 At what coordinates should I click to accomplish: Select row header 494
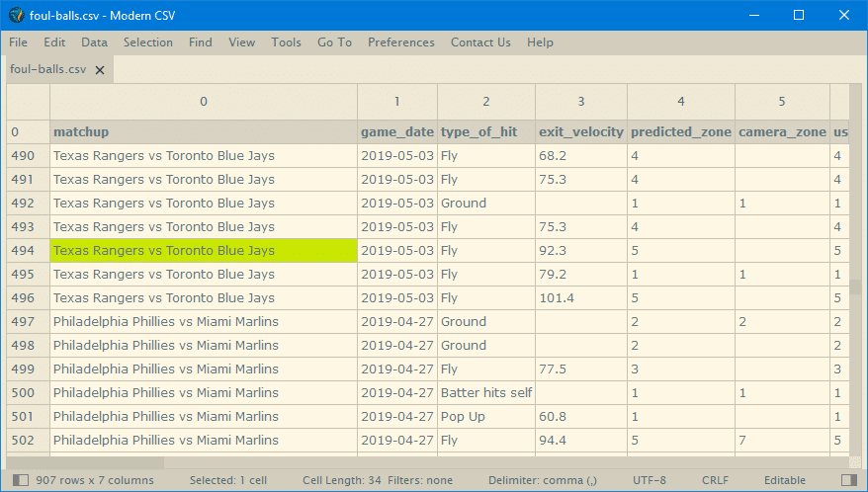click(x=29, y=251)
